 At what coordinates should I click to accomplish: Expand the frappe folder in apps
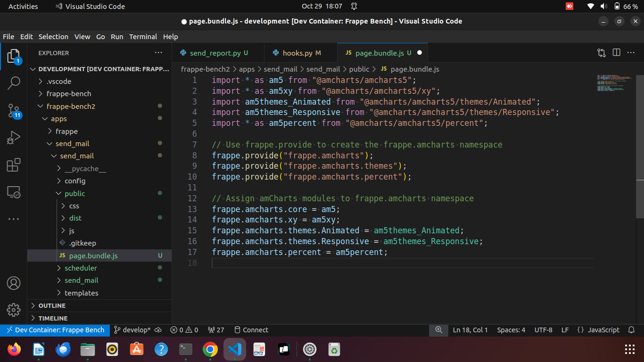[x=99, y=131]
